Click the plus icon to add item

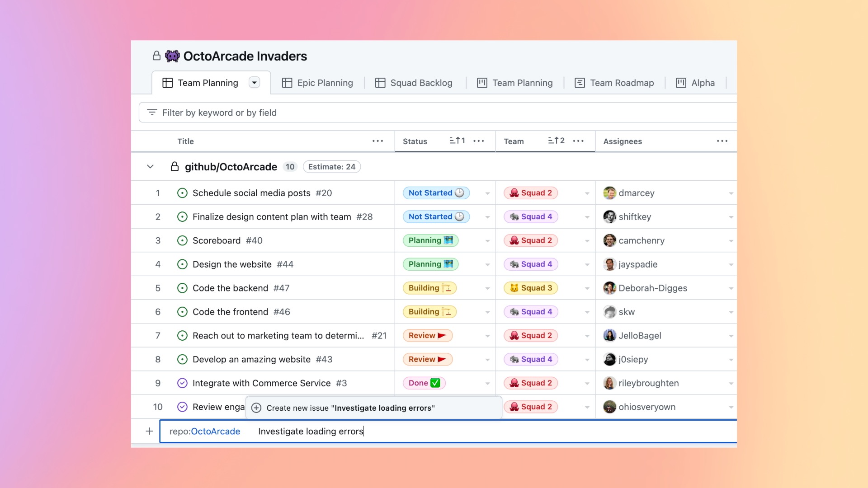149,431
